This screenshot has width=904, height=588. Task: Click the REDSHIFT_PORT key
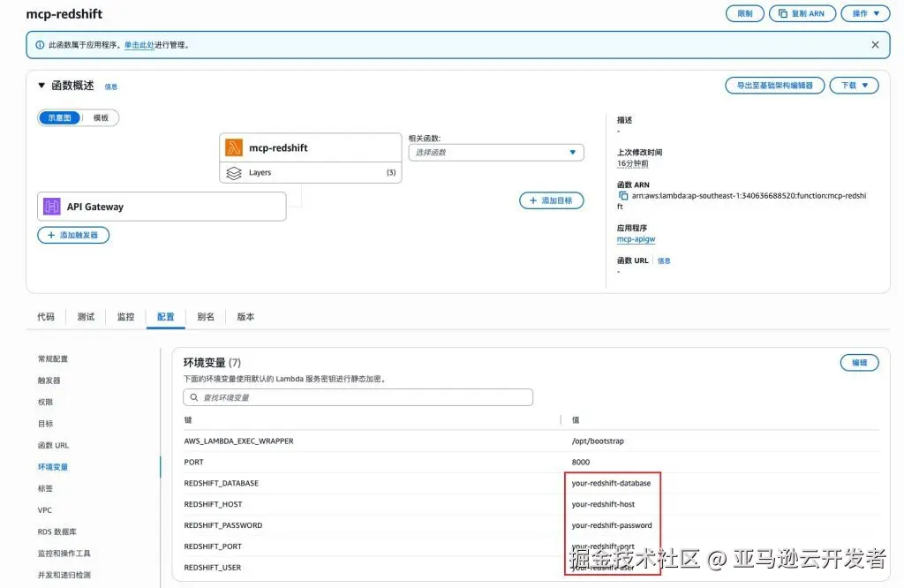213,547
